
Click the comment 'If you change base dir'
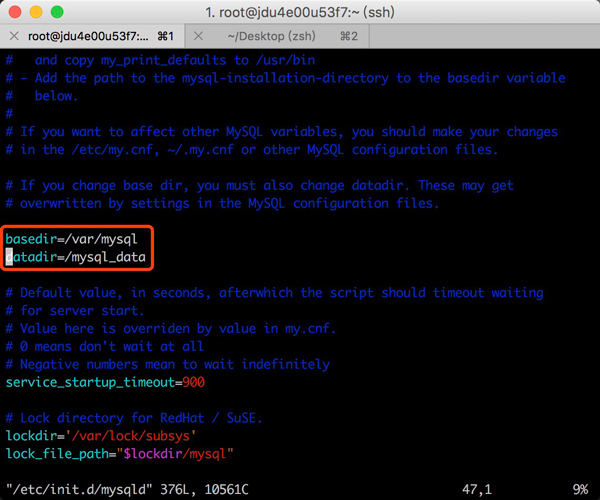pos(259,186)
